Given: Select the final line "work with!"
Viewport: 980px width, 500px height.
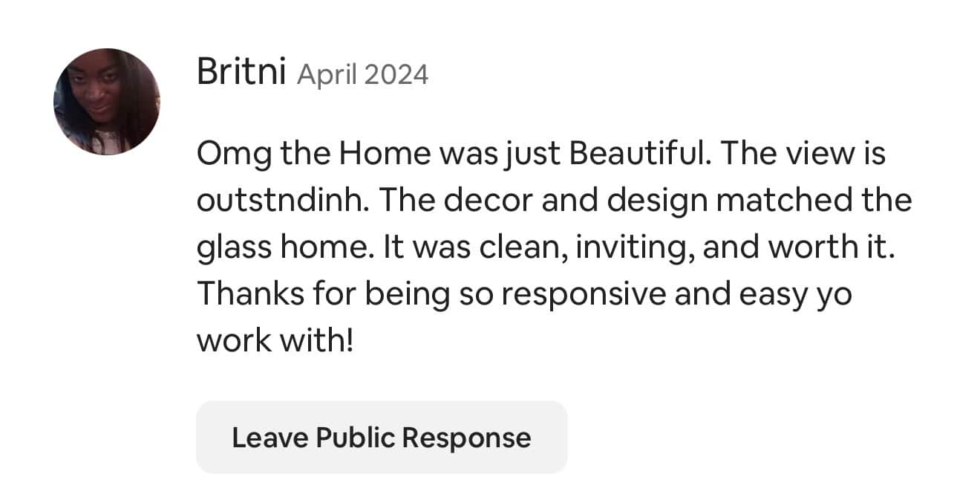Looking at the screenshot, I should click(x=275, y=340).
